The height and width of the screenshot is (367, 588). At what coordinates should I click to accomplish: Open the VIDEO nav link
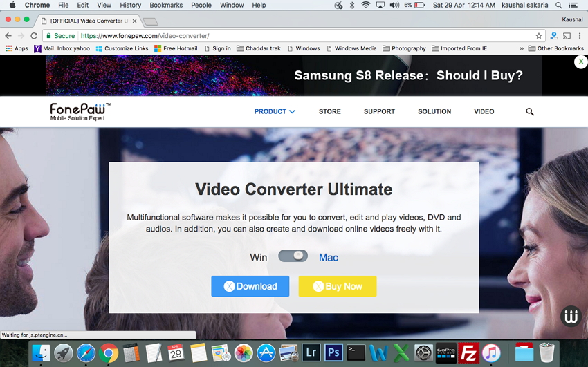[484, 111]
